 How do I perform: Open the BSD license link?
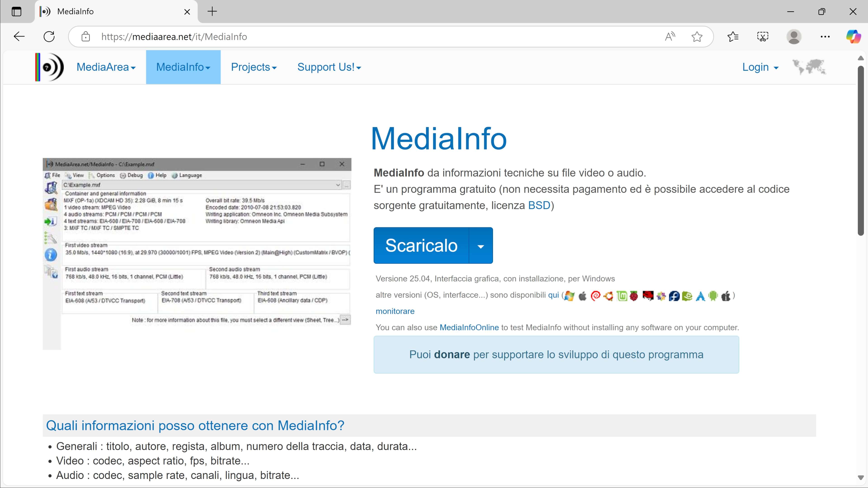pyautogui.click(x=539, y=205)
